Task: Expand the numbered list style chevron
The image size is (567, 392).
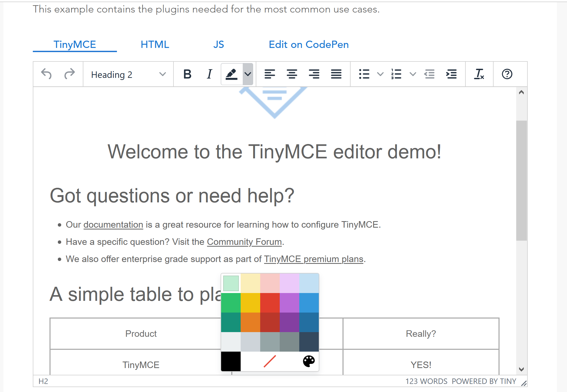Action: (413, 74)
